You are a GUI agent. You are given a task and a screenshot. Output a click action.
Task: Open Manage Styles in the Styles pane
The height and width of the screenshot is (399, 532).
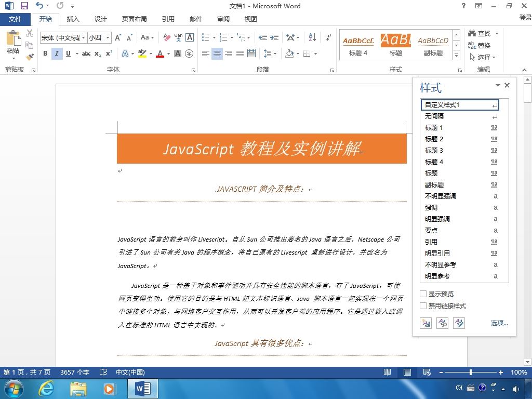(x=459, y=323)
